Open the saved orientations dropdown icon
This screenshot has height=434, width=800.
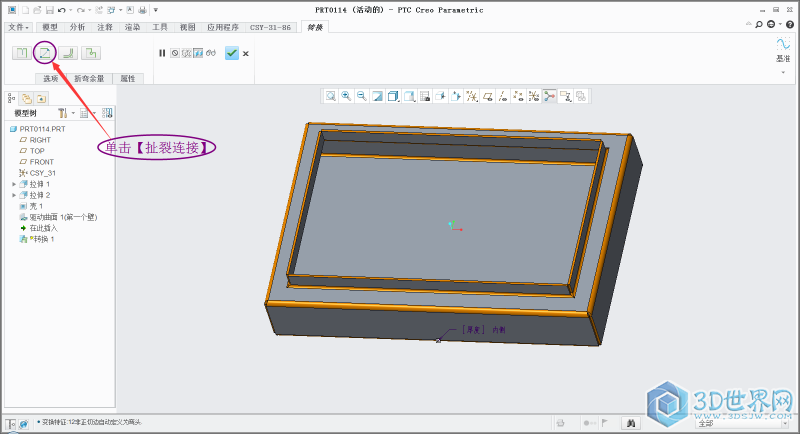pos(409,96)
